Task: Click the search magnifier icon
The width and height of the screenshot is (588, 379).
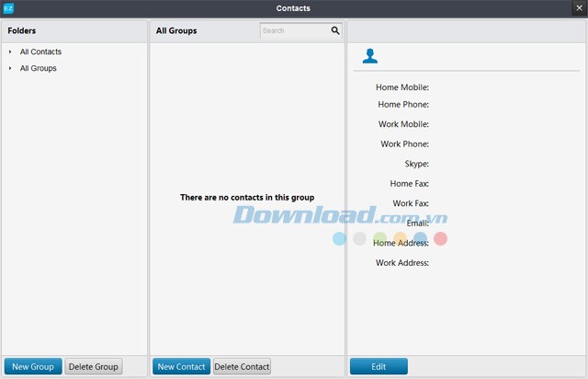Action: click(x=335, y=30)
